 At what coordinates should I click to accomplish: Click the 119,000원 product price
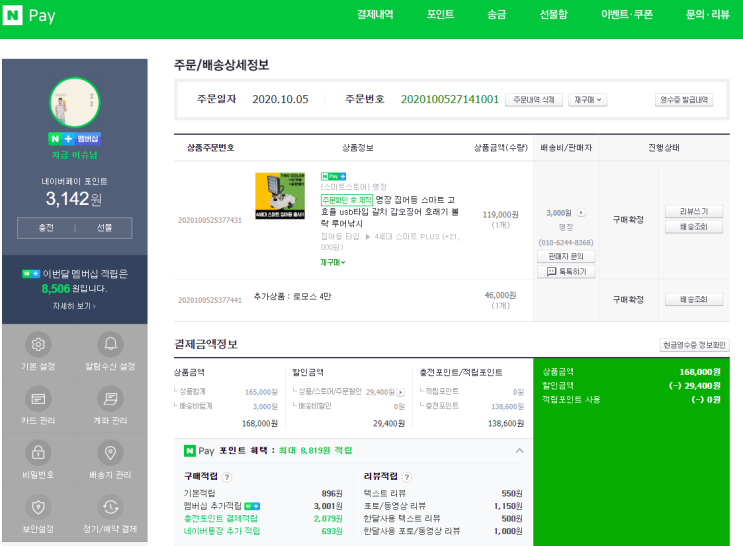point(500,215)
